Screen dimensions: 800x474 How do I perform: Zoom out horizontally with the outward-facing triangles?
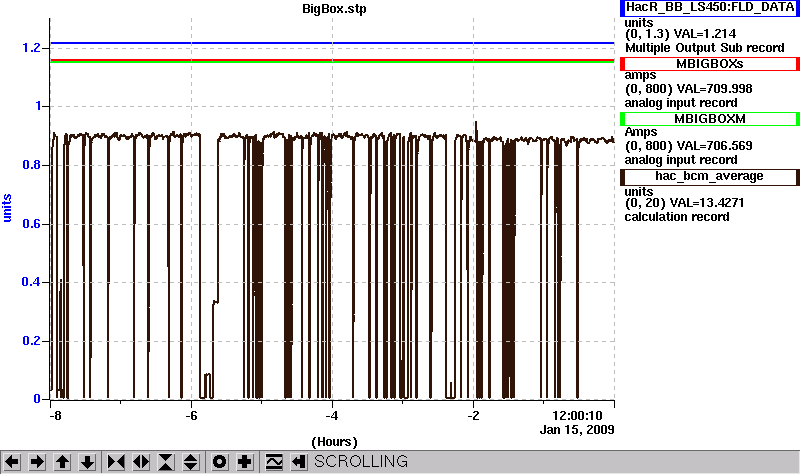pyautogui.click(x=141, y=462)
